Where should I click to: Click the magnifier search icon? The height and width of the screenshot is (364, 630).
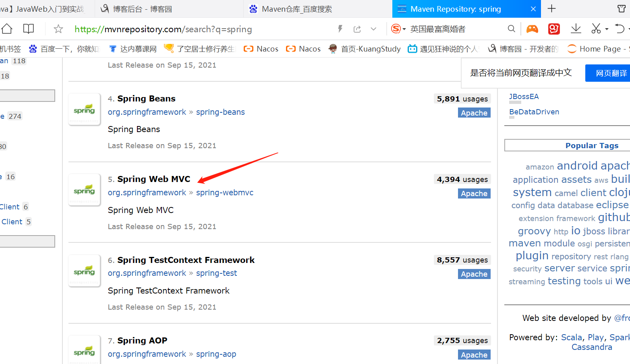coord(512,29)
